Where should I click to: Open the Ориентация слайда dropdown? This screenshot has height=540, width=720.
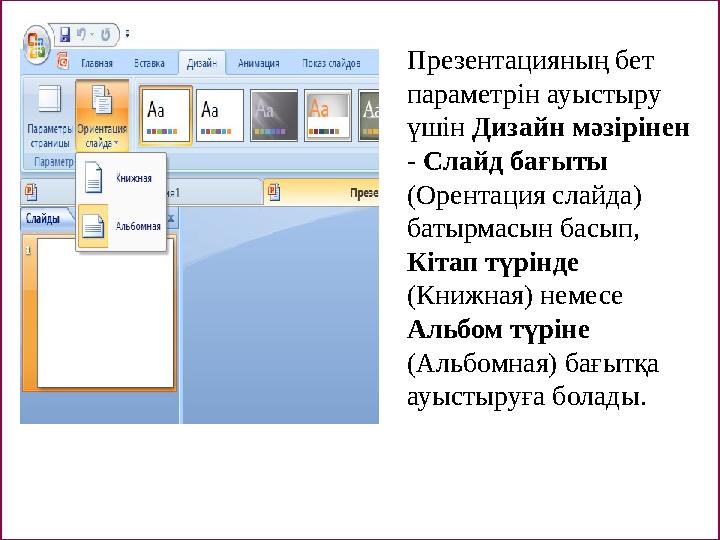101,116
